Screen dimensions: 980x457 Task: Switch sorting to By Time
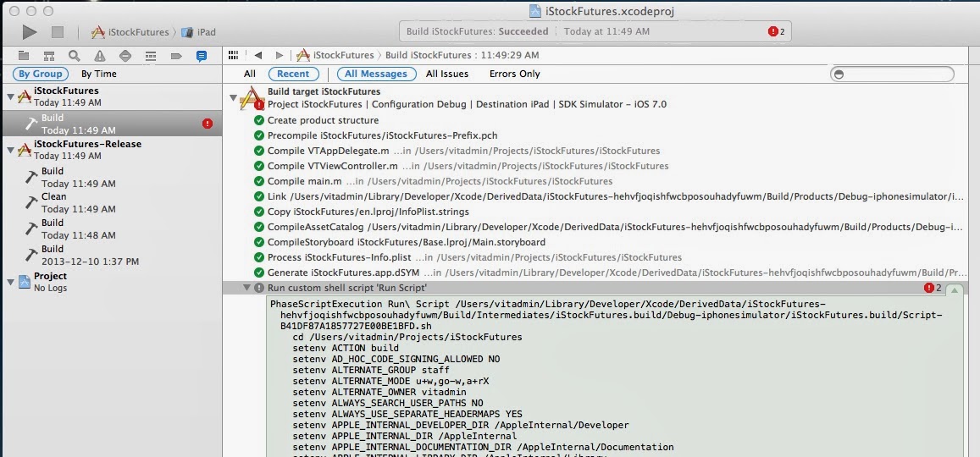99,74
